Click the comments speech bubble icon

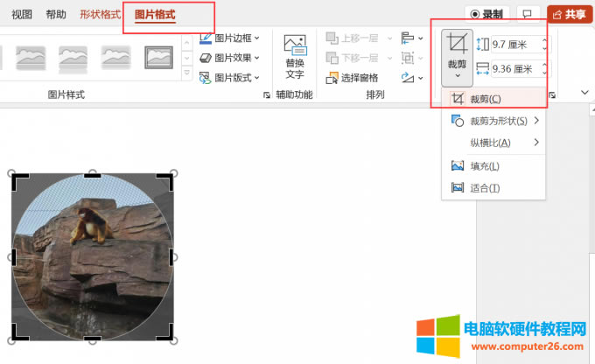(x=527, y=14)
